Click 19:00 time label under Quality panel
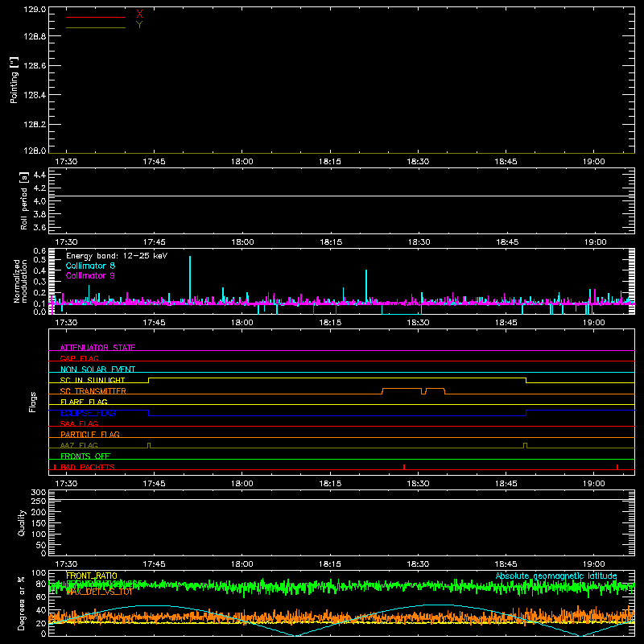The image size is (644, 644). coord(594,564)
